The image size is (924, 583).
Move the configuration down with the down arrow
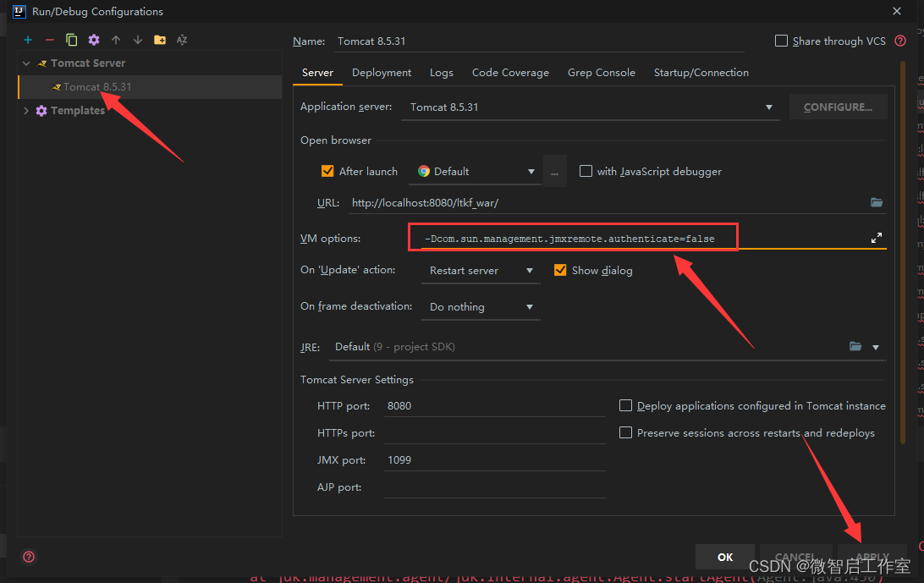pos(137,40)
